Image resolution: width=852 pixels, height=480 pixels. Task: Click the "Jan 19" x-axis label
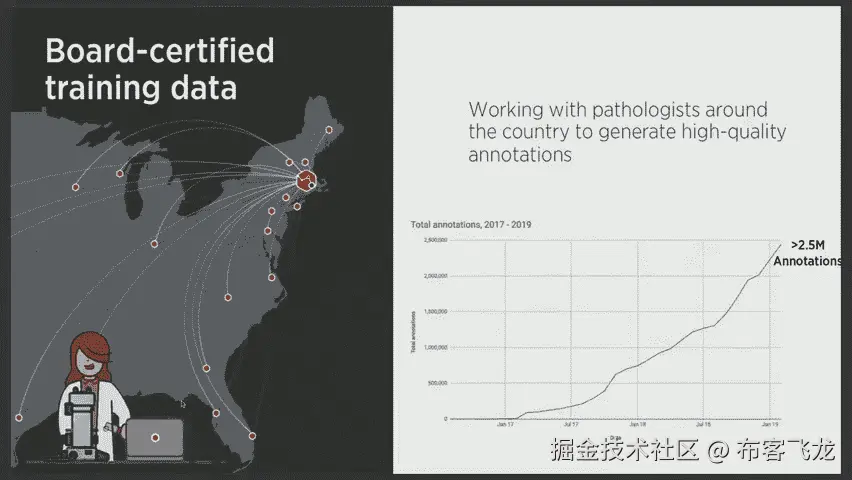(770, 424)
